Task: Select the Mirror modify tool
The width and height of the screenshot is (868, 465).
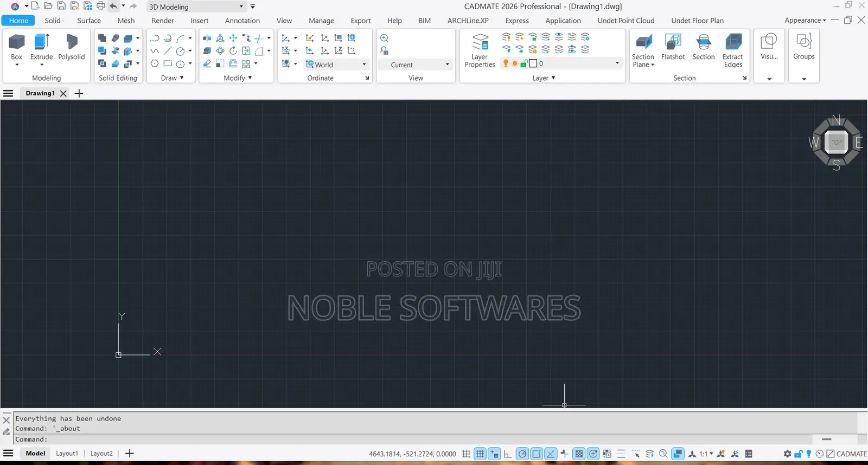Action: click(x=207, y=38)
